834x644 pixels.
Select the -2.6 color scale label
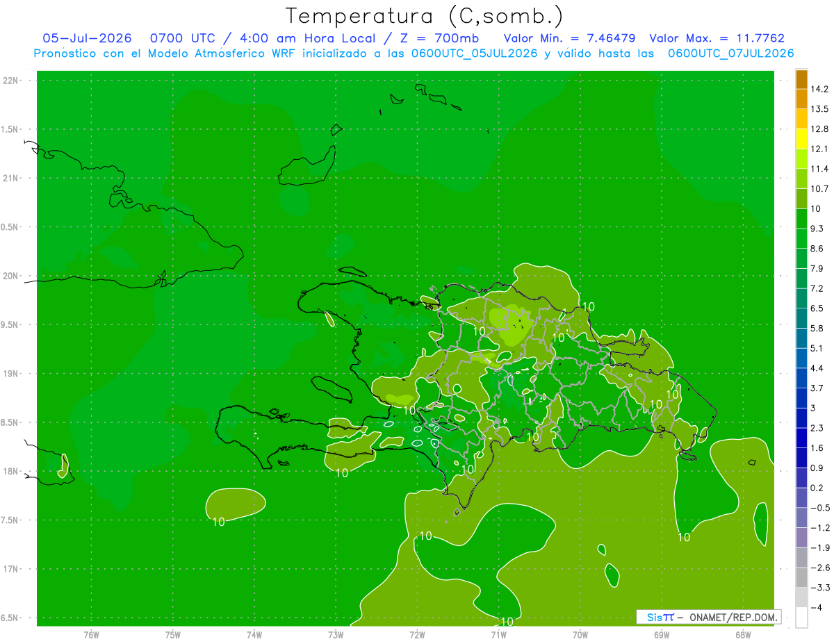click(819, 568)
